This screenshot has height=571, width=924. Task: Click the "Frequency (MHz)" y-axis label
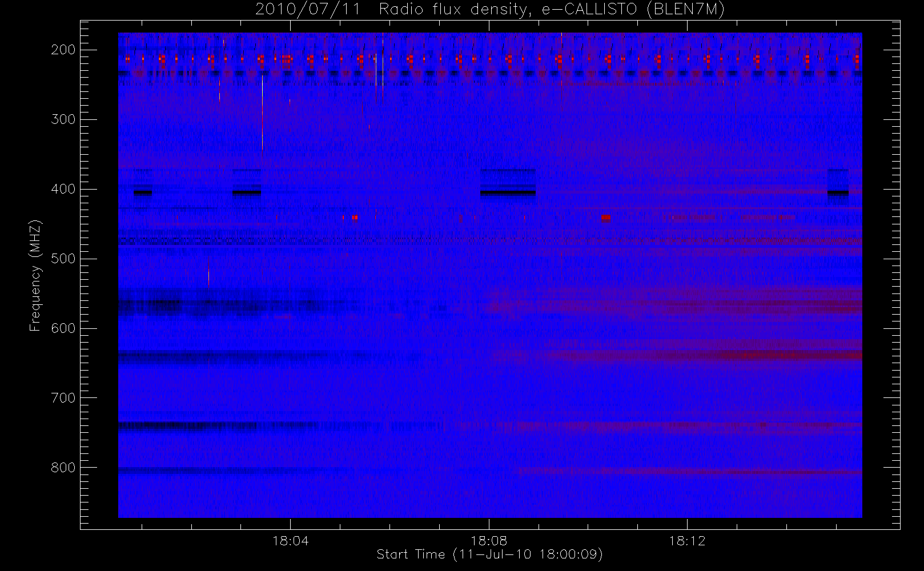coord(35,275)
